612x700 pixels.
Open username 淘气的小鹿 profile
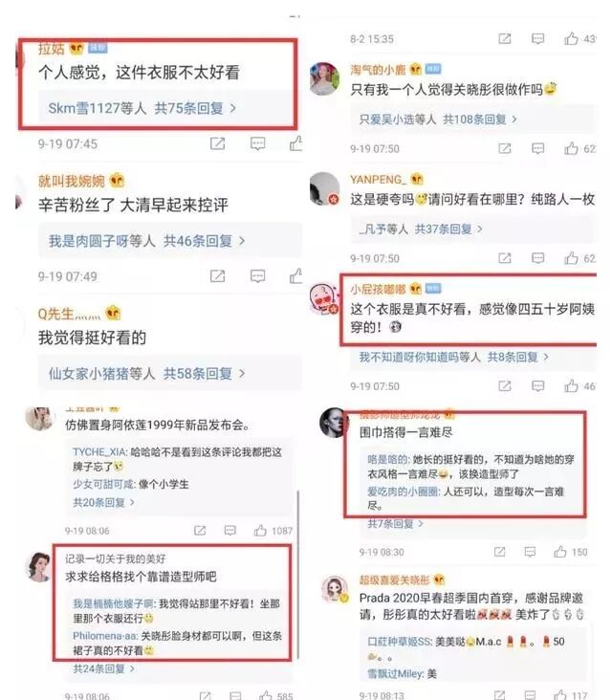pyautogui.click(x=378, y=69)
